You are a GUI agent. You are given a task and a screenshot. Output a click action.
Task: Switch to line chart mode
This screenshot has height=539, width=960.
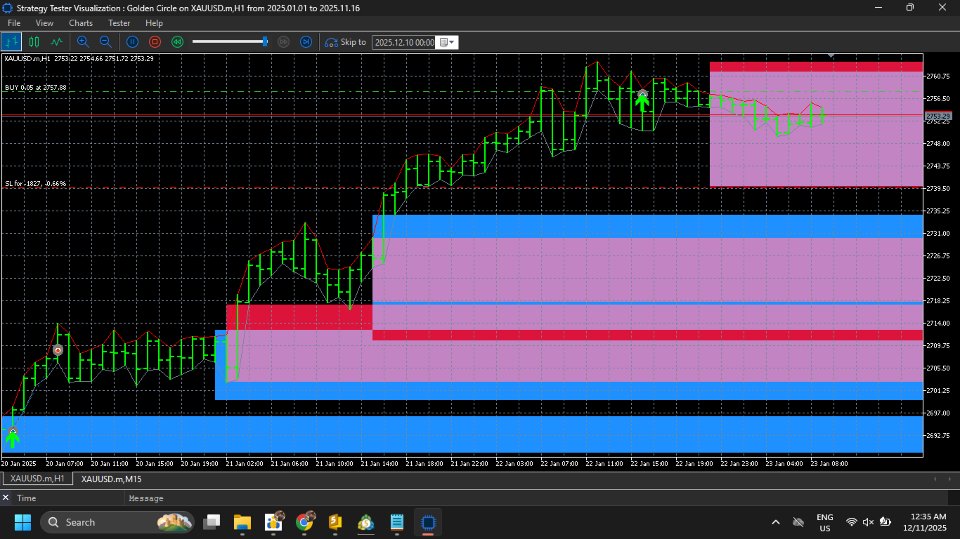click(x=56, y=42)
